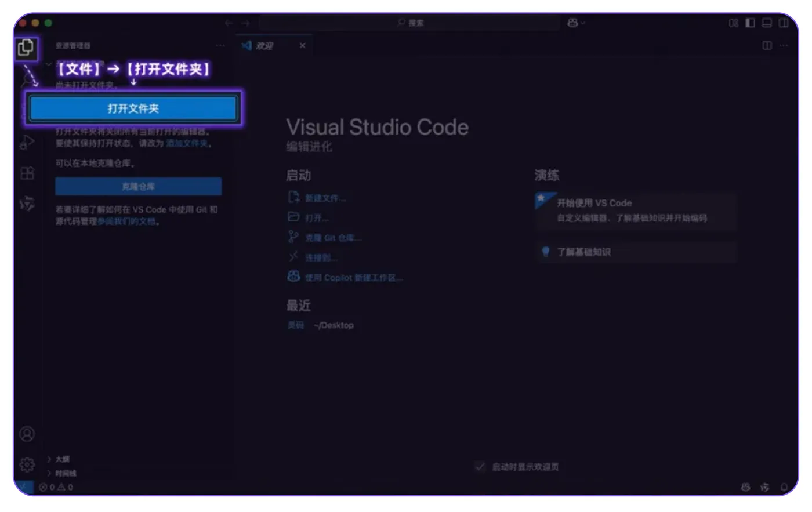Viewport: 812px width, 512px height.
Task: Click the Visual Studio Code heading text
Action: (377, 127)
